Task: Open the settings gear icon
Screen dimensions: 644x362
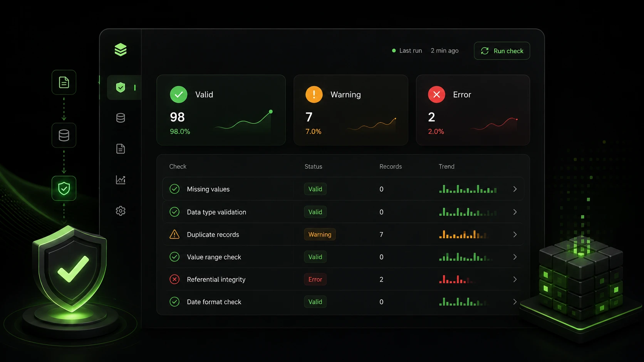Action: coord(121,211)
